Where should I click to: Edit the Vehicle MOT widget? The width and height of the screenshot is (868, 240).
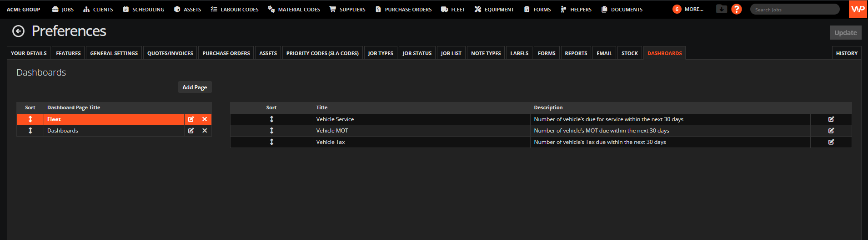[831, 131]
